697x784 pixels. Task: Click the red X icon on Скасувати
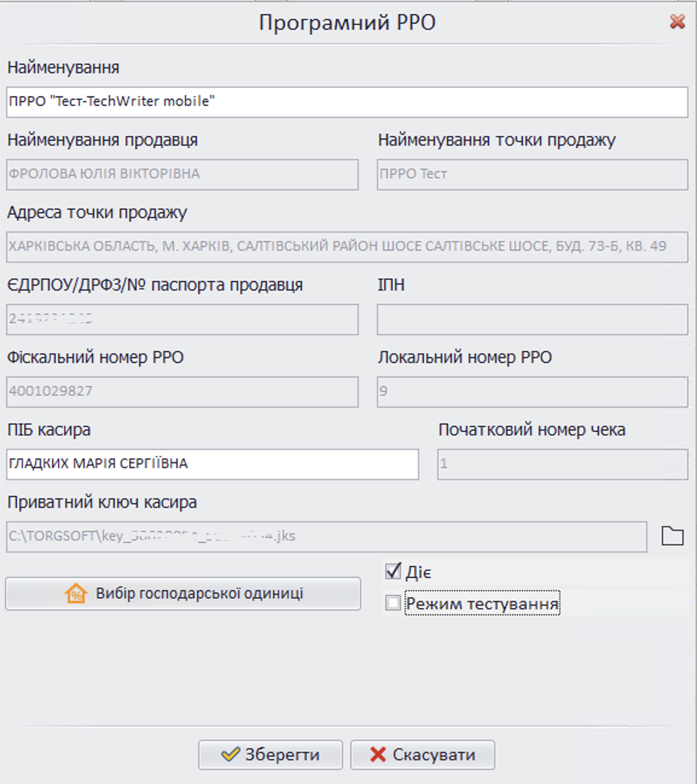(377, 754)
